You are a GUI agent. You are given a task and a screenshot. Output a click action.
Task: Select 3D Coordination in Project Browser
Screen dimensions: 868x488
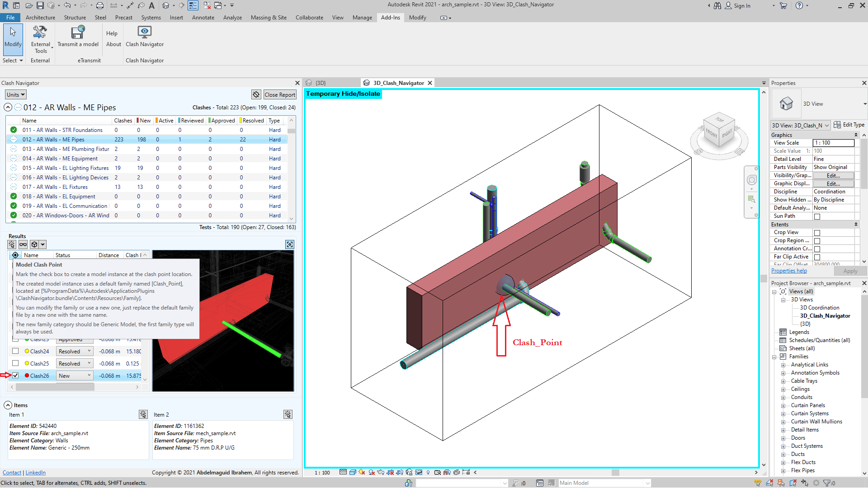(819, 308)
